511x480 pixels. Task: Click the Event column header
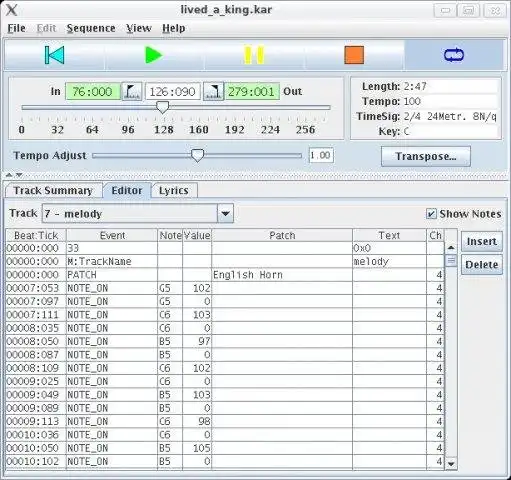click(x=112, y=236)
